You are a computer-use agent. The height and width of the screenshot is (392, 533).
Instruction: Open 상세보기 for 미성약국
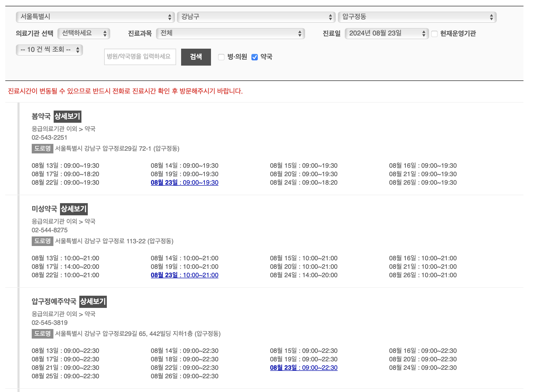[74, 209]
